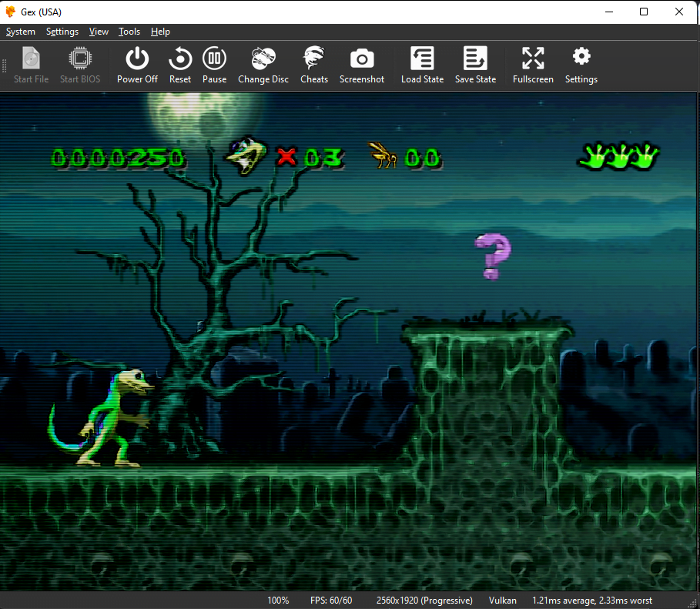Reset the running game

point(180,65)
